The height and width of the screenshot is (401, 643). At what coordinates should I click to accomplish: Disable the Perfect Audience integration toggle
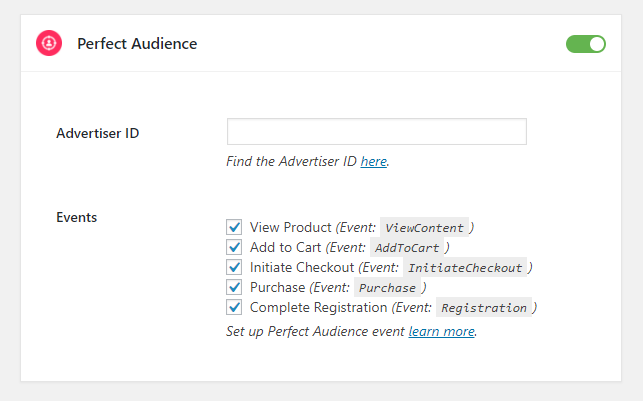586,44
